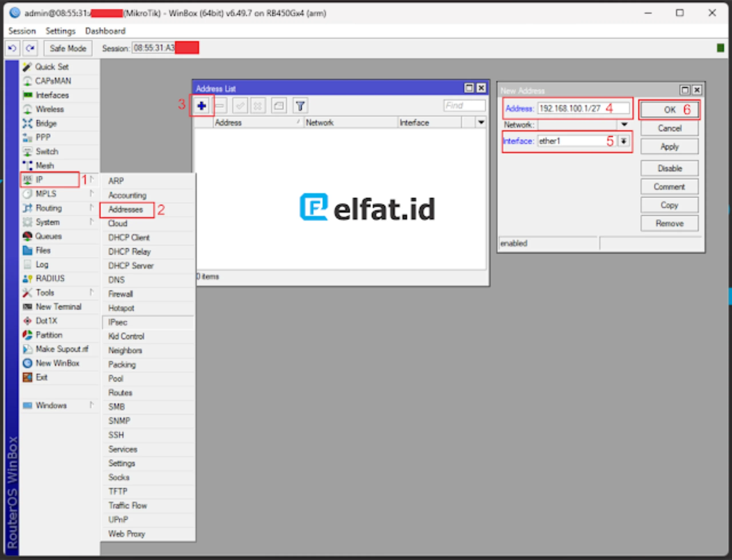Click the Disable cross icon in Address List

[258, 106]
